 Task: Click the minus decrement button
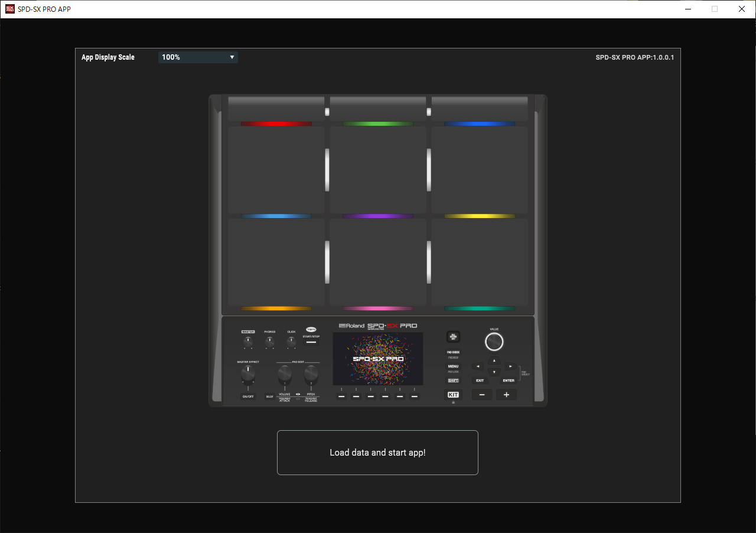pos(482,395)
